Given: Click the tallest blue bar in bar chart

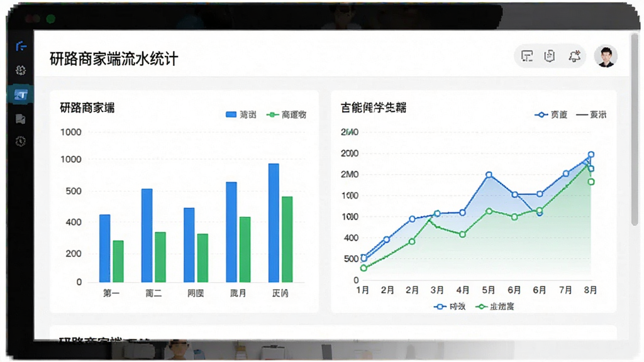Looking at the screenshot, I should [x=274, y=223].
